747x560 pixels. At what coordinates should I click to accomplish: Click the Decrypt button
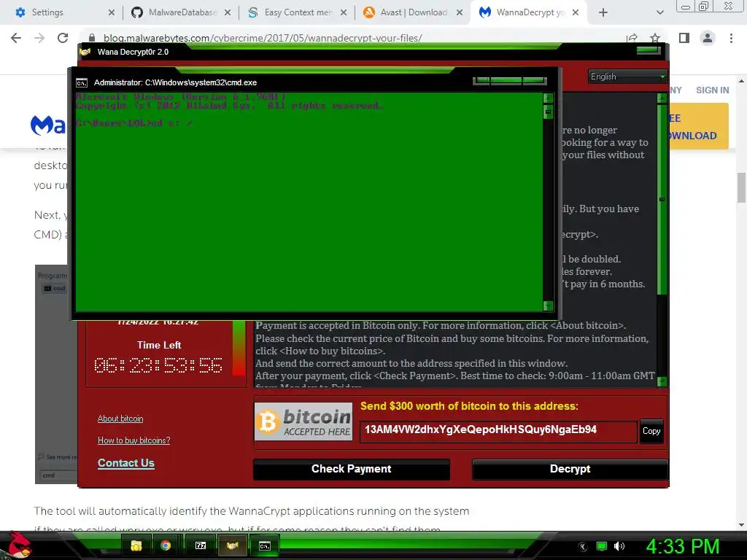(x=570, y=469)
